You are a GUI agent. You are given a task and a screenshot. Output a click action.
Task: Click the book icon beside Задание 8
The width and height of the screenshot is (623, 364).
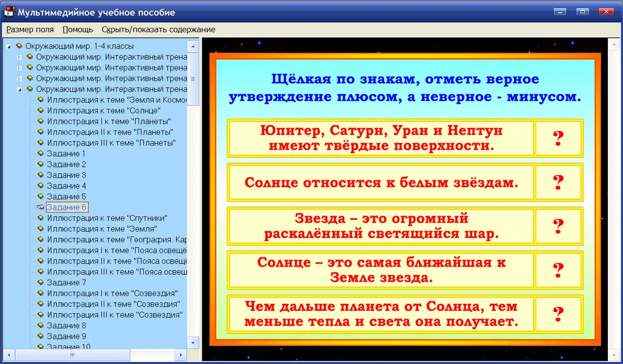tap(40, 326)
